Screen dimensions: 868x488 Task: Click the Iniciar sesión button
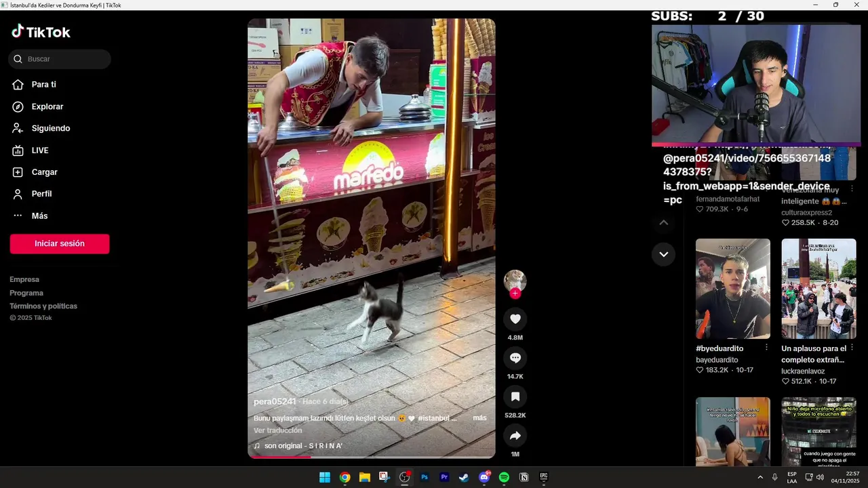(60, 244)
